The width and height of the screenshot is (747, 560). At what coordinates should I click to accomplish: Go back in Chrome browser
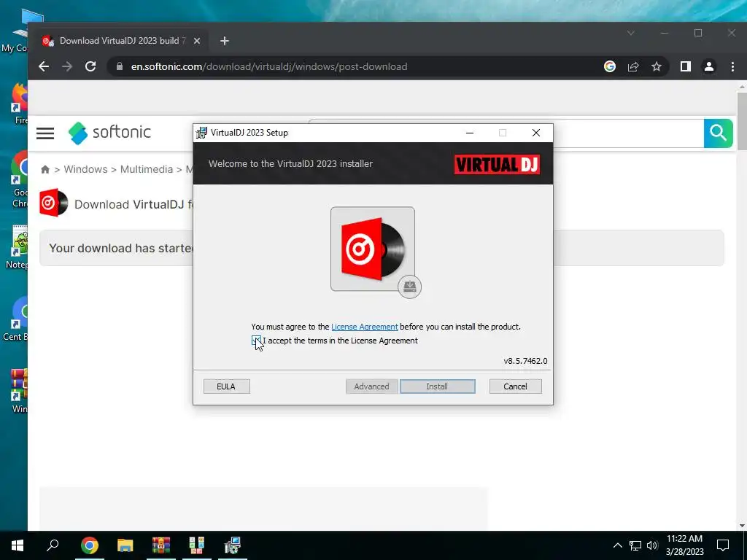click(44, 66)
